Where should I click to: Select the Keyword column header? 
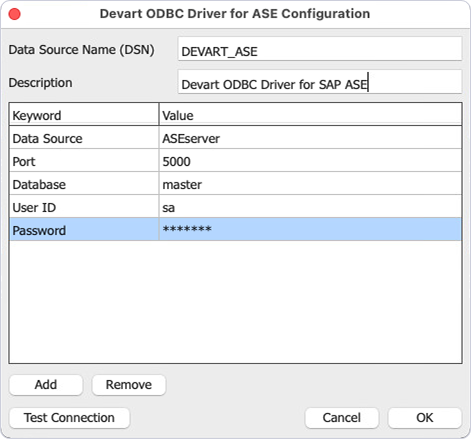84,114
